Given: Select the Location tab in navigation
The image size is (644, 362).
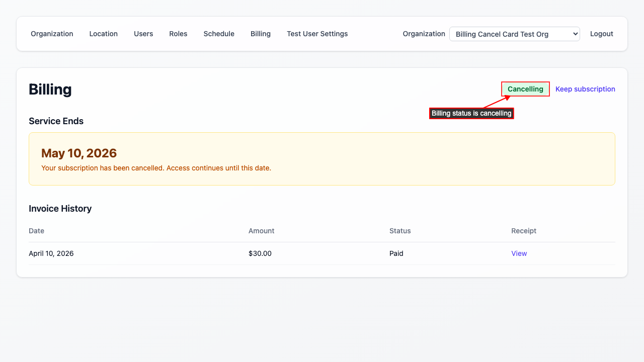Looking at the screenshot, I should (103, 34).
